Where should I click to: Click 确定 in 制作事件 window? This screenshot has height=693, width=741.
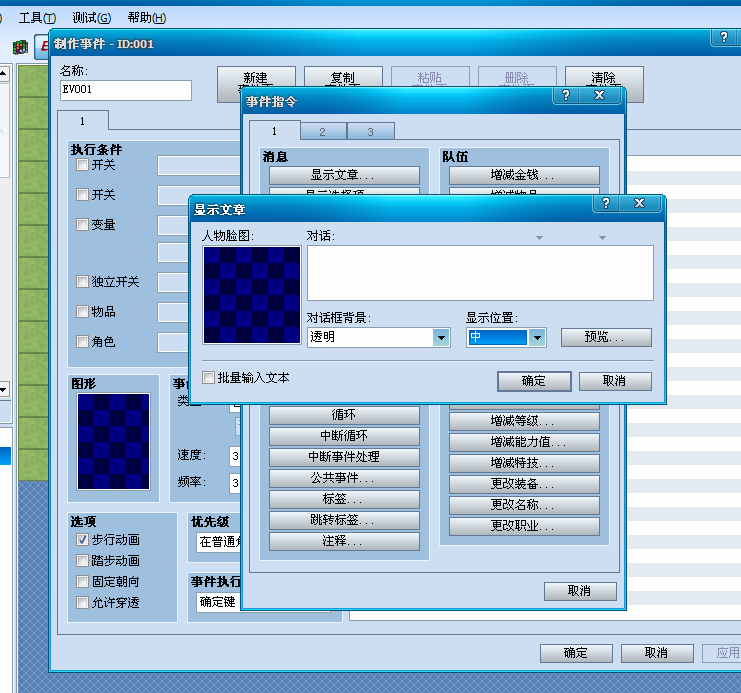576,653
